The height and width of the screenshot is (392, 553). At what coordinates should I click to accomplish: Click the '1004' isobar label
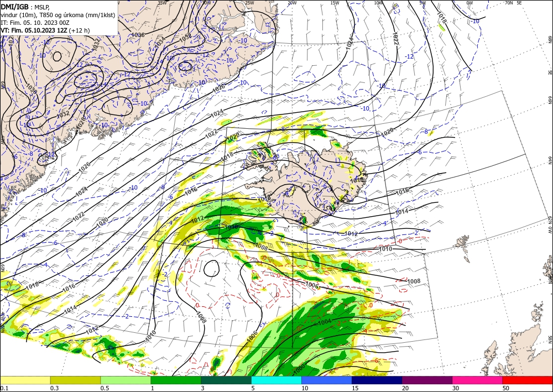(x=325, y=322)
